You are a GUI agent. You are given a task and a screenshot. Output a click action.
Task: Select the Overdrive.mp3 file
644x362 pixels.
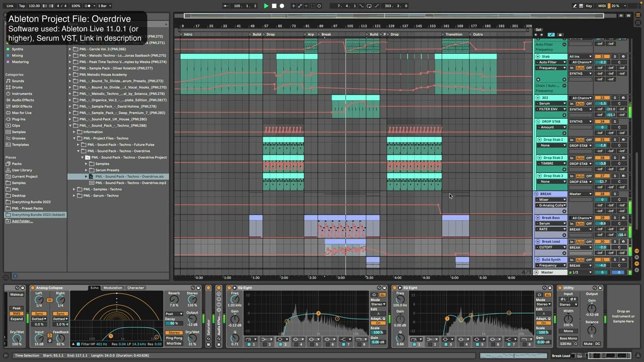(130, 183)
